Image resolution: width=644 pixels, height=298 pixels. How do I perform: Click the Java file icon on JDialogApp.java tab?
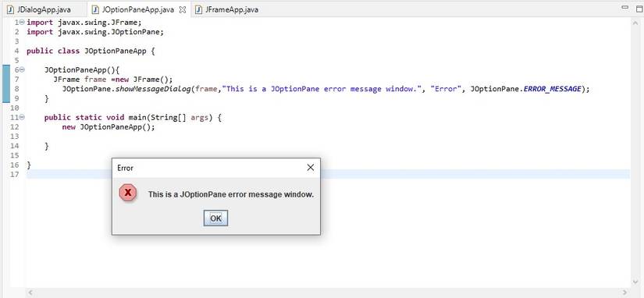click(x=11, y=9)
